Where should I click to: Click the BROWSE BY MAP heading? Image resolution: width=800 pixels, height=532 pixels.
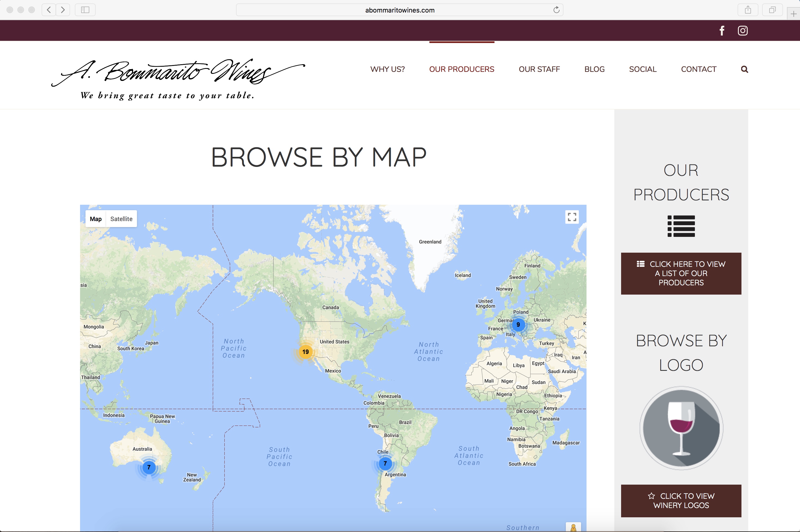(319, 157)
